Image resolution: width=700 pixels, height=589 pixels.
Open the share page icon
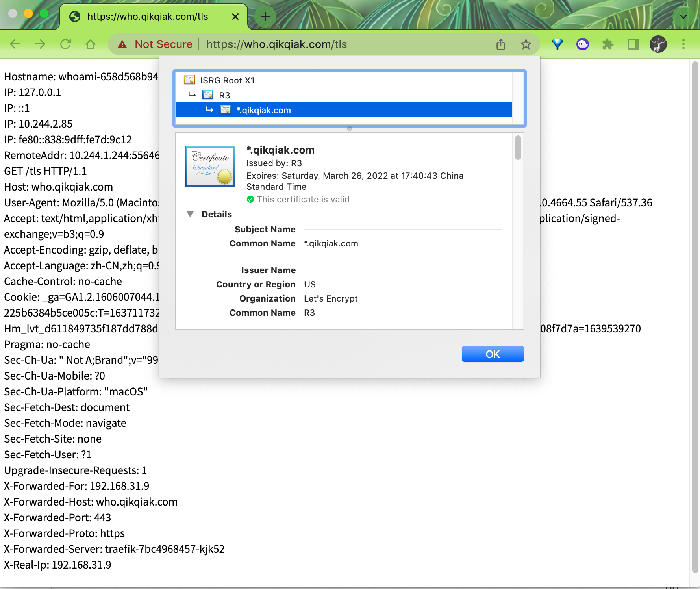[x=501, y=44]
